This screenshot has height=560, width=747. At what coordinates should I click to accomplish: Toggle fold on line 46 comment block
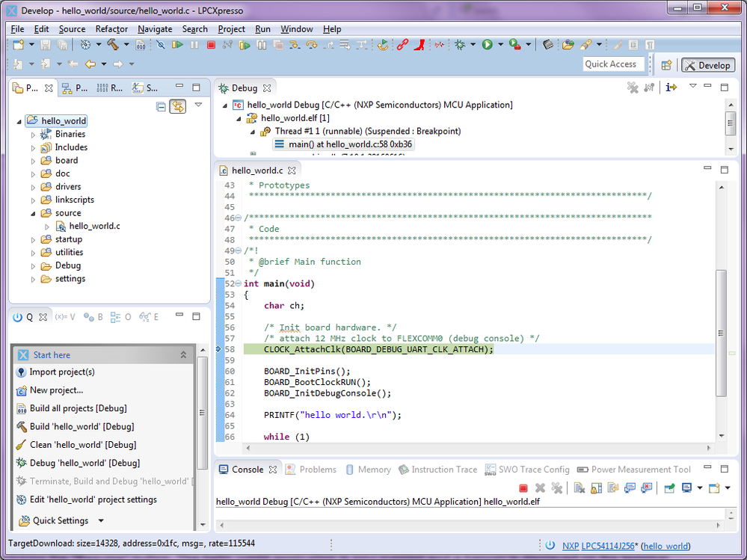click(x=239, y=218)
